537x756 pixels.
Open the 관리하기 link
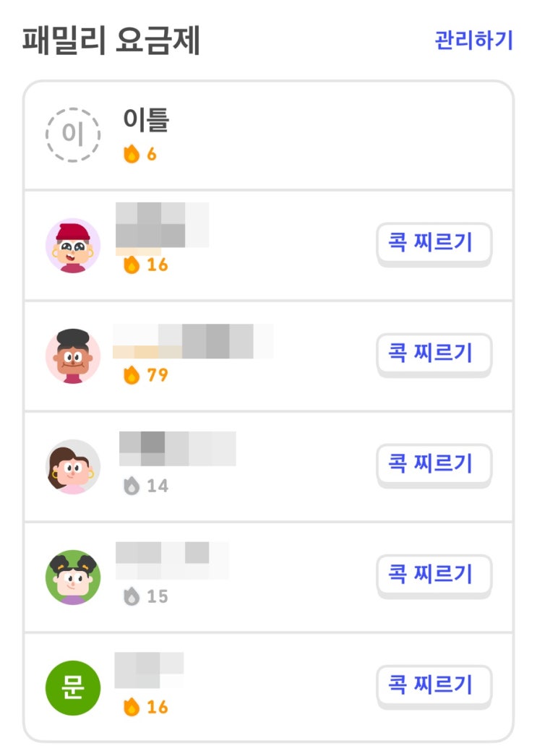click(473, 40)
